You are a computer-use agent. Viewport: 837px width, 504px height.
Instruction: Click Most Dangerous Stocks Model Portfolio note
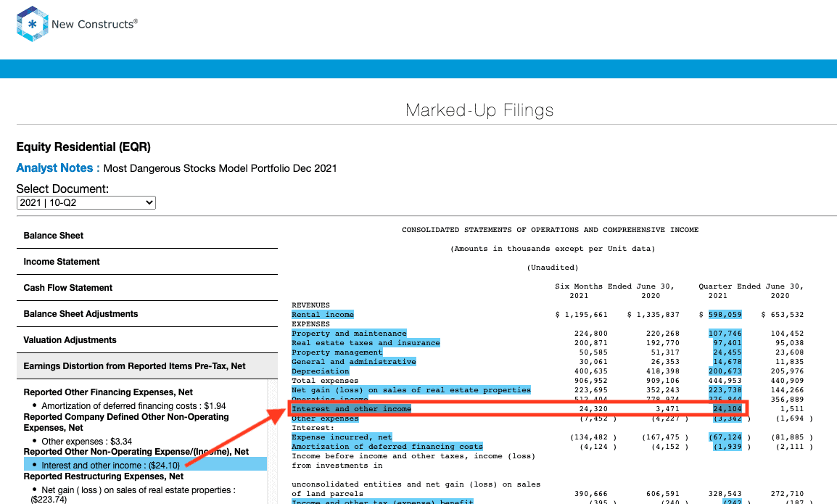click(220, 169)
